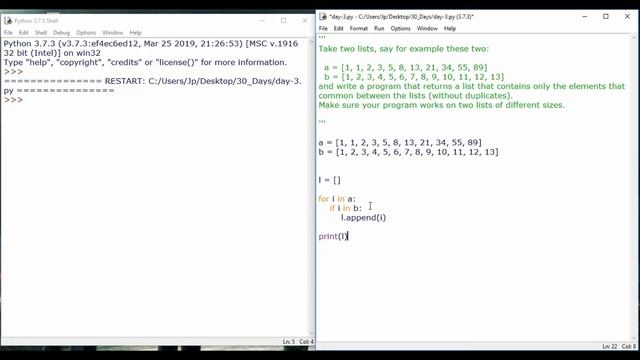Open Help menu in Python Shell window
640x360 pixels.
tap(135, 33)
